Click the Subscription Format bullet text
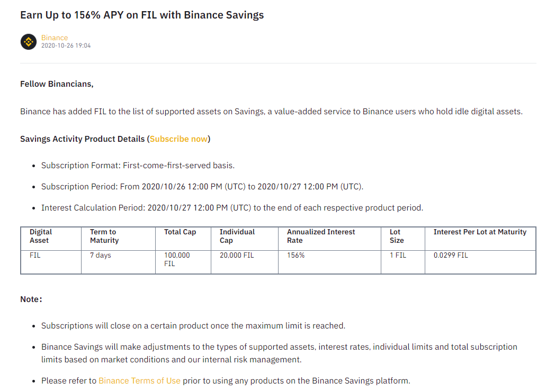Screen dimensions: 555x392 (x=138, y=166)
